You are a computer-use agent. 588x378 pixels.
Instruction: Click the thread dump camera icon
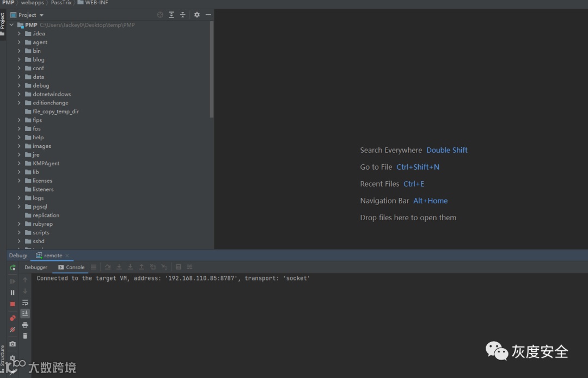[13, 344]
